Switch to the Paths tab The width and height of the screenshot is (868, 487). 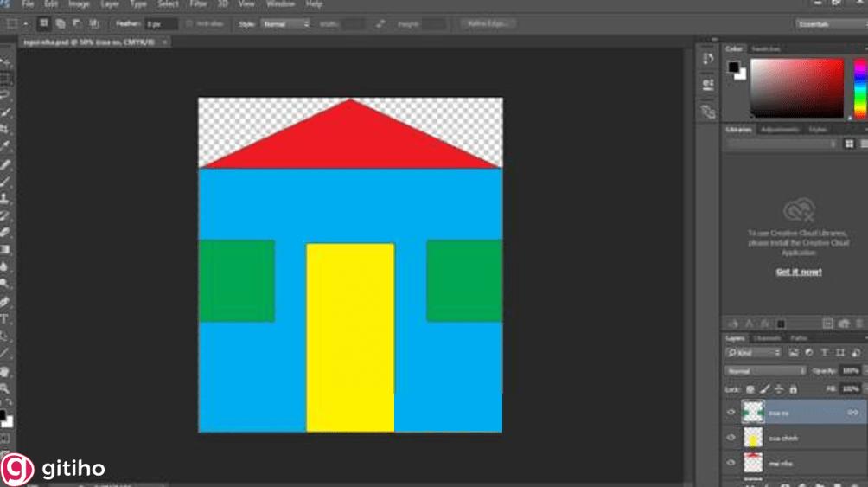point(799,338)
